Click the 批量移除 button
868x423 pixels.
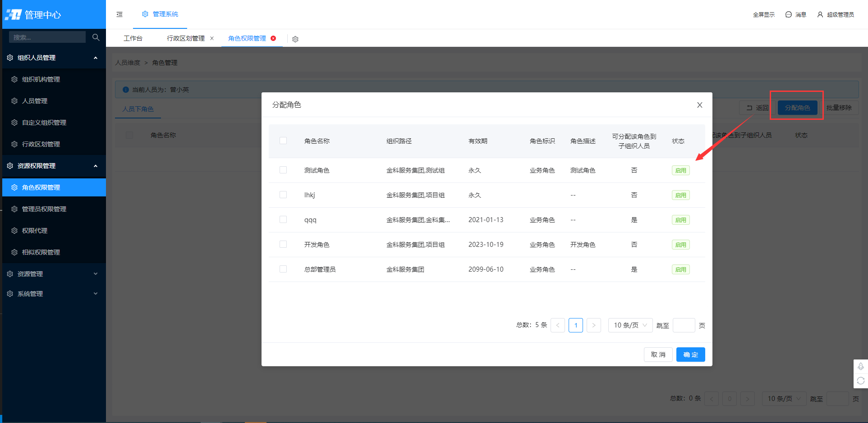(x=839, y=108)
